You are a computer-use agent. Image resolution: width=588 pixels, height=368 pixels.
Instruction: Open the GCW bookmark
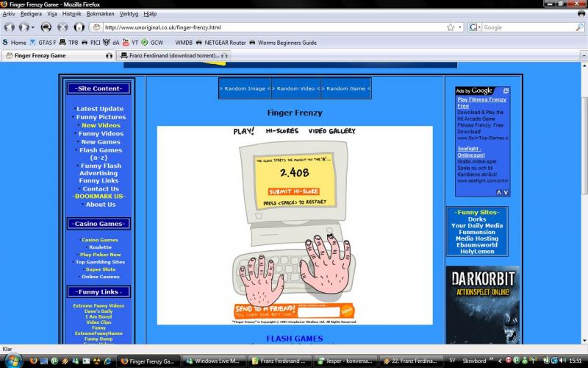pyautogui.click(x=152, y=43)
